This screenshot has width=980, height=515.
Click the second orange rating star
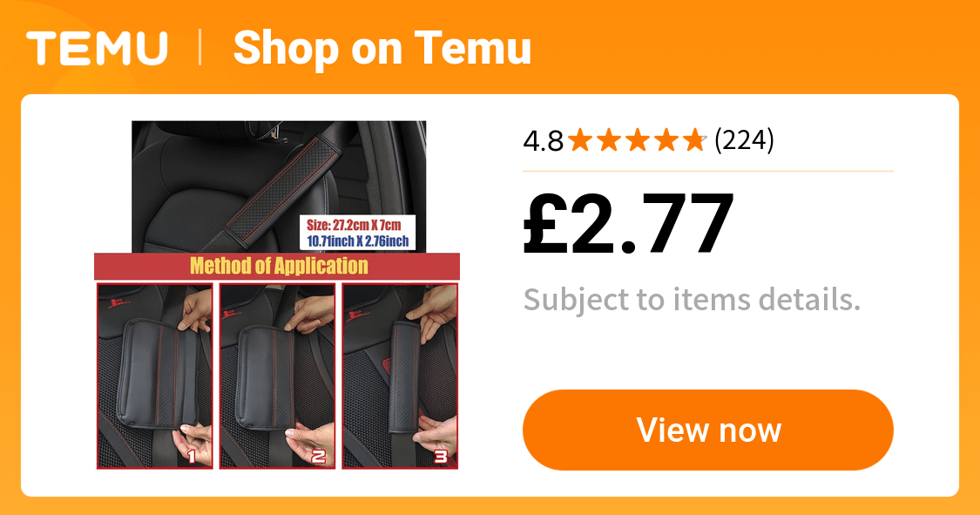tap(609, 140)
